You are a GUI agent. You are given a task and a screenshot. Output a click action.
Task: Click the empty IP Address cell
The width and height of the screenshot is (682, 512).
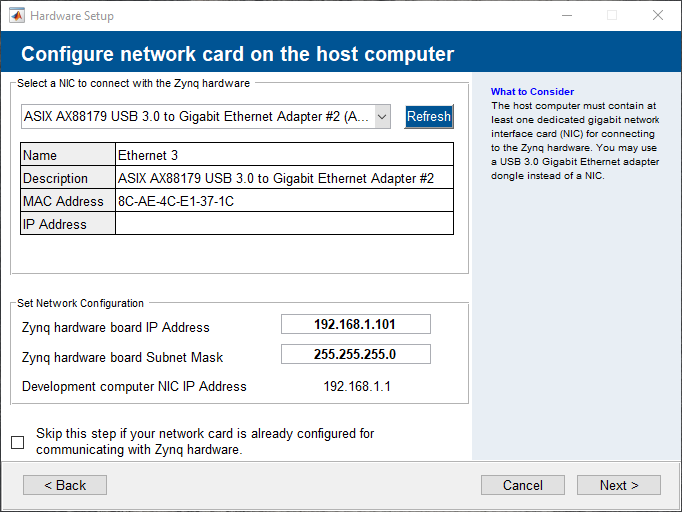(x=284, y=224)
